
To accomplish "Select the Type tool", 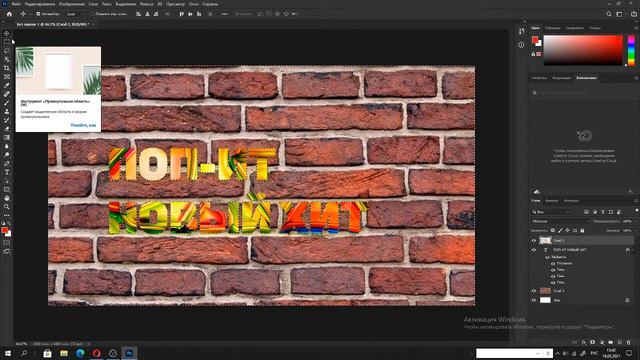I will pos(7,172).
